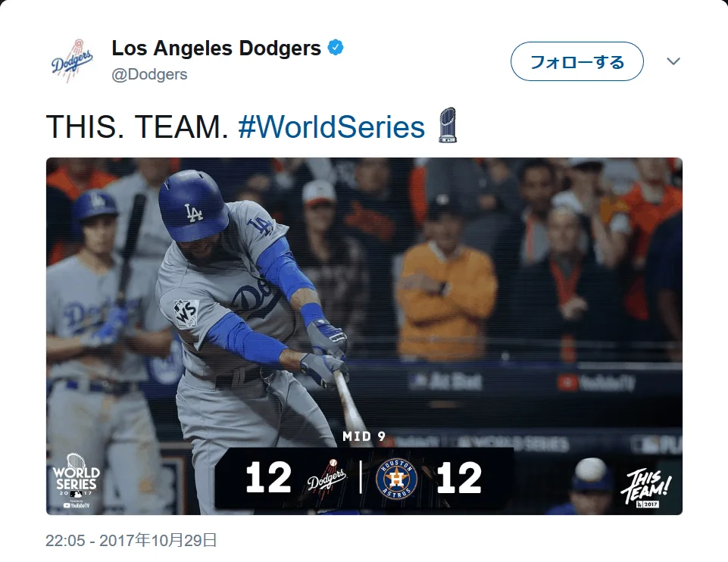Click the blue verified badge
Image resolution: width=728 pixels, height=562 pixels.
336,48
